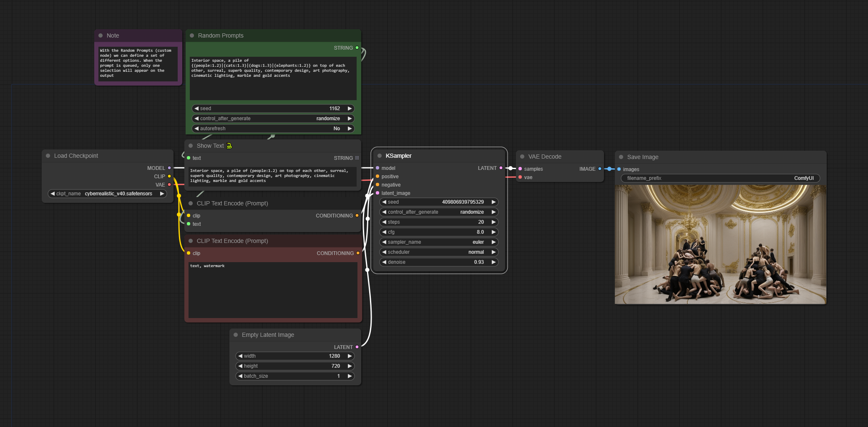Click the negative prompt text area

click(273, 290)
